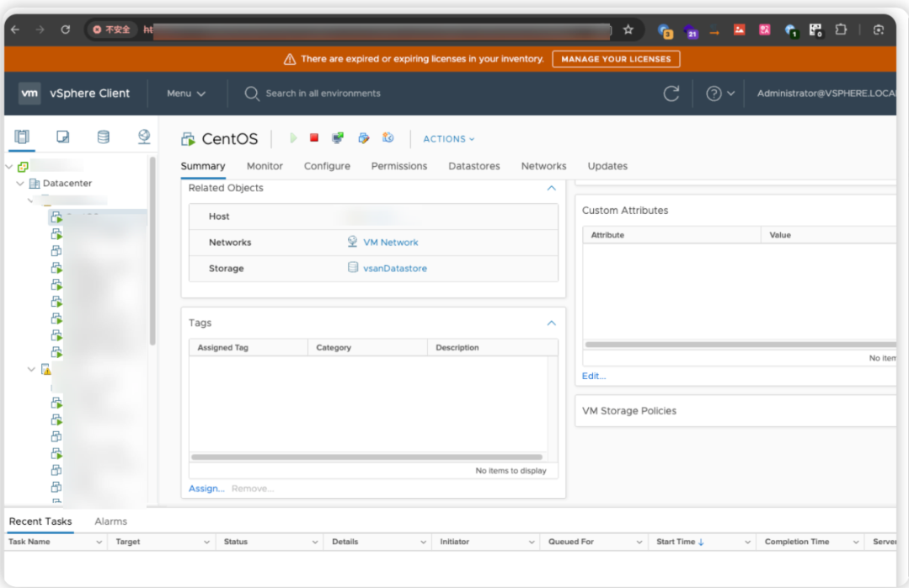Click the inventory tree vertical scrollbar
Image resolution: width=909 pixels, height=588 pixels.
(152, 250)
